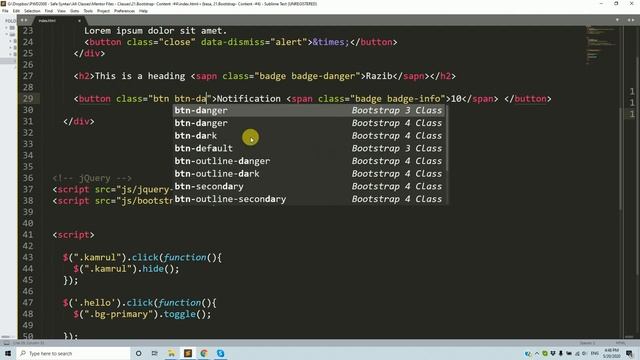This screenshot has height=360, width=640.
Task: Click the tab navigation arrows at left of tabs
Action: click(24, 20)
